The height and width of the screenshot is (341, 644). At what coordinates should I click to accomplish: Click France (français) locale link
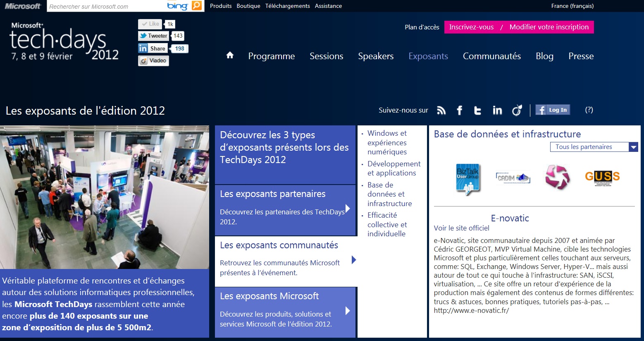click(x=572, y=6)
